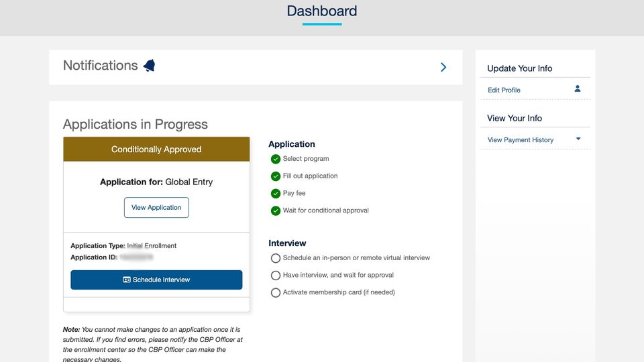The width and height of the screenshot is (644, 362).
Task: Click the check beside Wait for conditional approval
Action: [276, 210]
